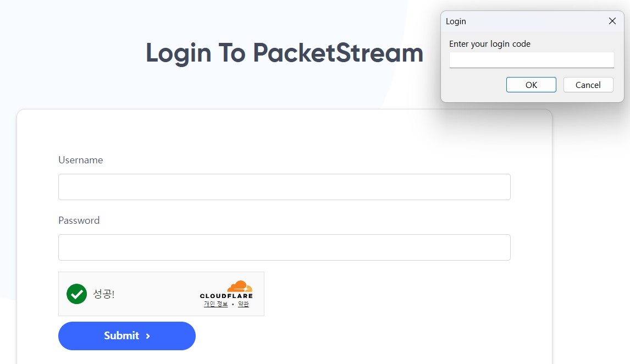Click the Enter your login code label
Image resolution: width=630 pixels, height=364 pixels.
489,43
